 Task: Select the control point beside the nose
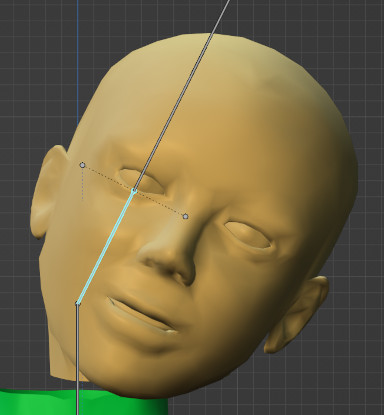tap(186, 217)
